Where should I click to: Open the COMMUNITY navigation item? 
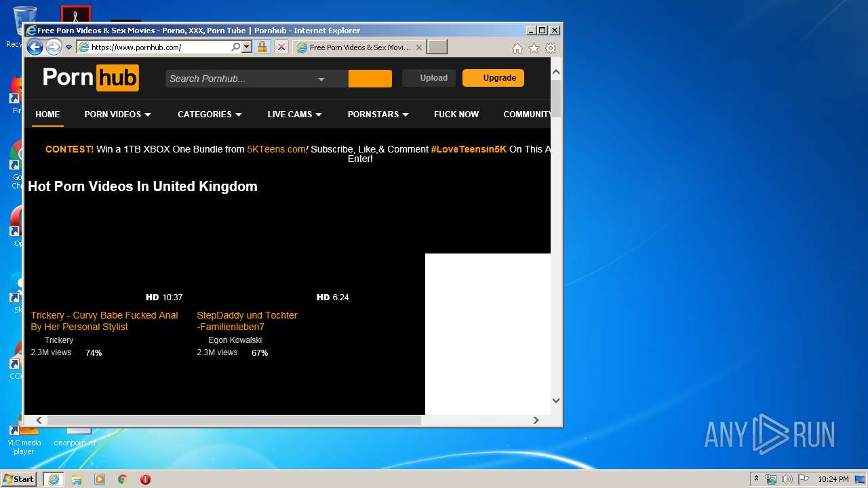[527, 115]
